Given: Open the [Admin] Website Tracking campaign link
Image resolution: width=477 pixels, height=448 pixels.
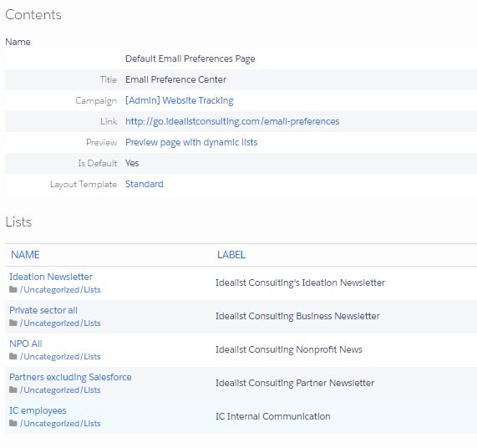Looking at the screenshot, I should point(179,100).
